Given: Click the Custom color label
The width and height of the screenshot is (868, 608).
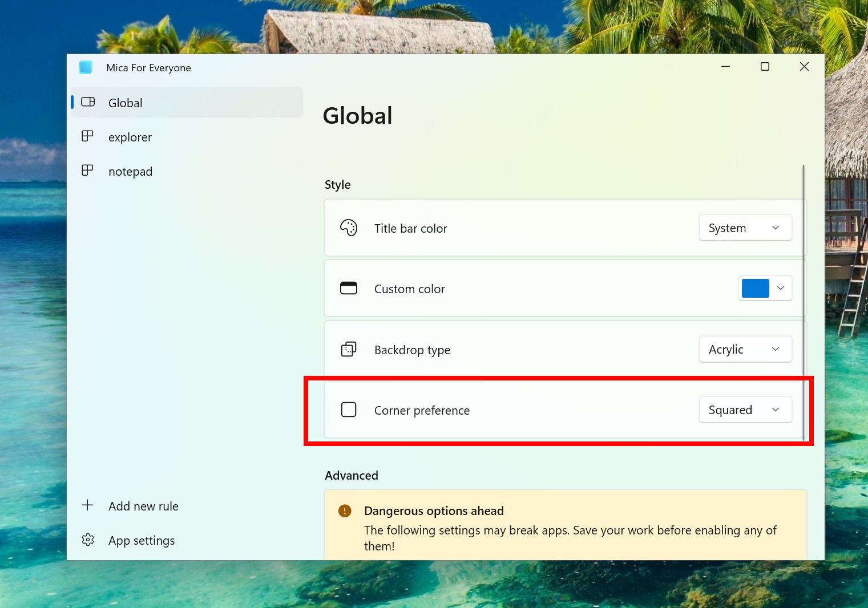Looking at the screenshot, I should click(x=410, y=289).
